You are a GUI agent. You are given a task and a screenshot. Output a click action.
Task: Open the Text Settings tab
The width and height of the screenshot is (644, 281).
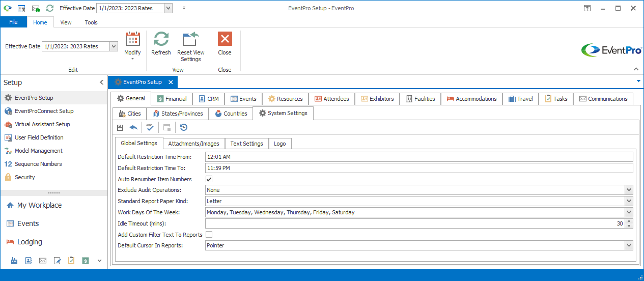point(246,144)
